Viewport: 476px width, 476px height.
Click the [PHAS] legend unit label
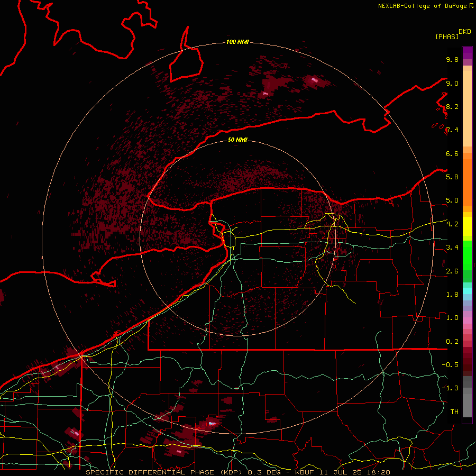(x=447, y=36)
